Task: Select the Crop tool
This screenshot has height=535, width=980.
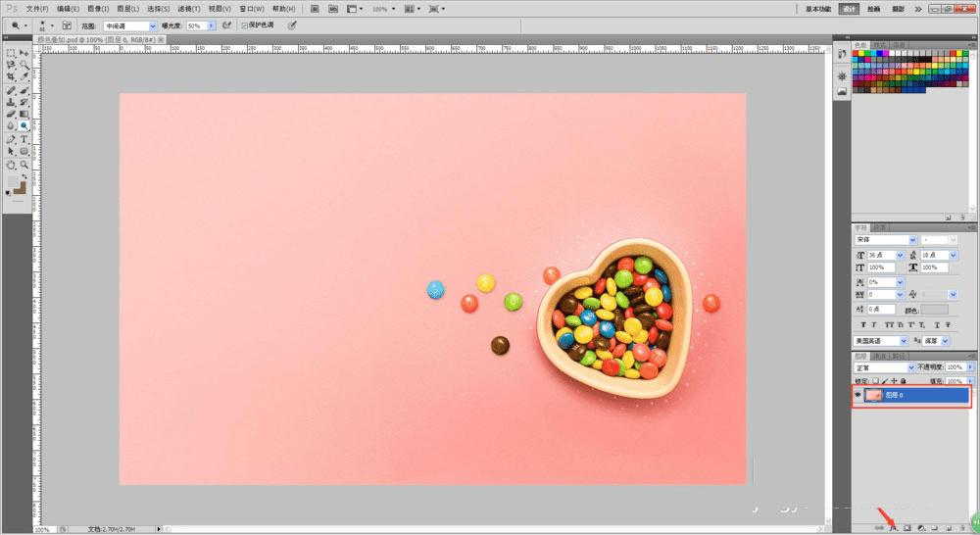Action: pos(11,76)
